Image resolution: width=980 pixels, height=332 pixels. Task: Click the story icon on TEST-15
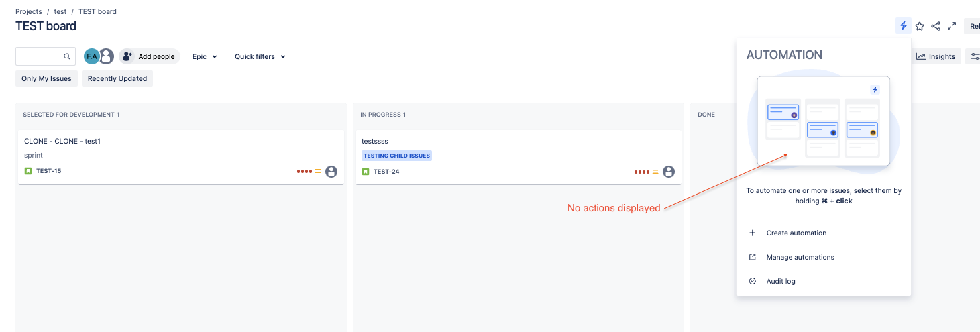tap(28, 171)
